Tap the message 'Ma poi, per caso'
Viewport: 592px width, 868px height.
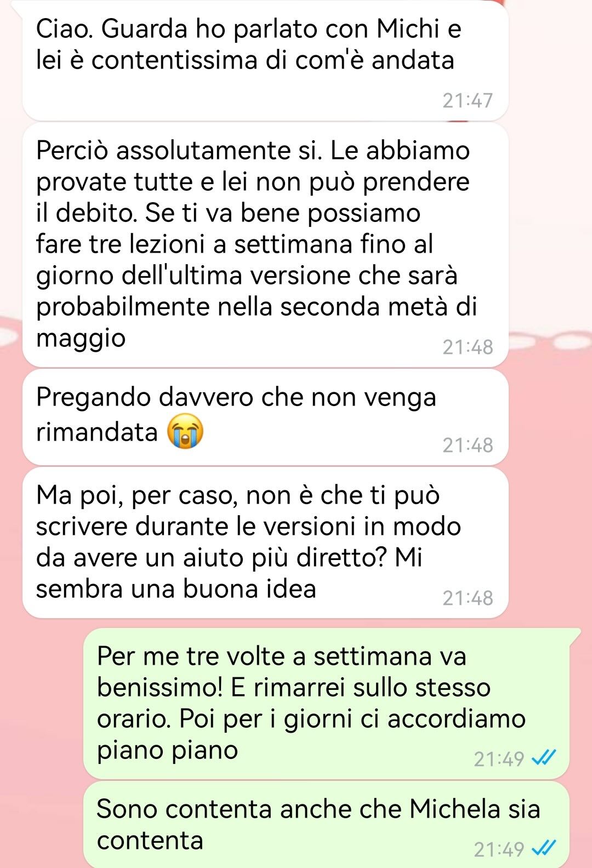[x=265, y=542]
